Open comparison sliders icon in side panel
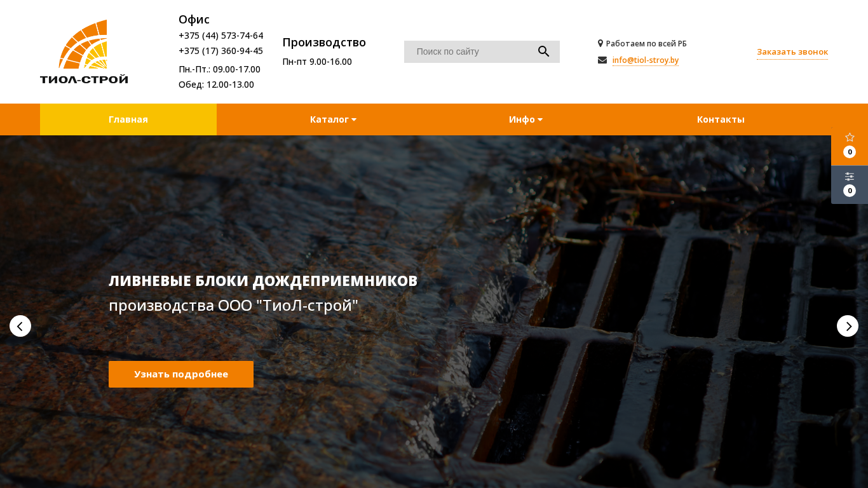This screenshot has height=488, width=868. point(850,177)
